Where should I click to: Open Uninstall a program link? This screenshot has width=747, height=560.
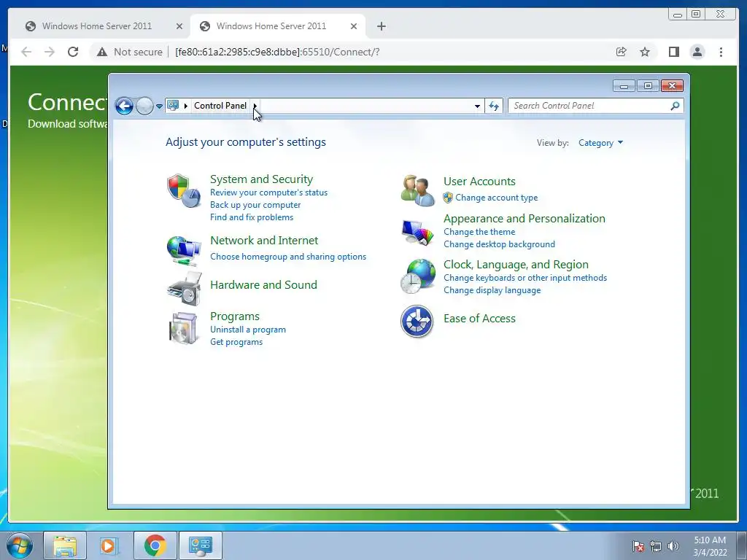click(248, 330)
